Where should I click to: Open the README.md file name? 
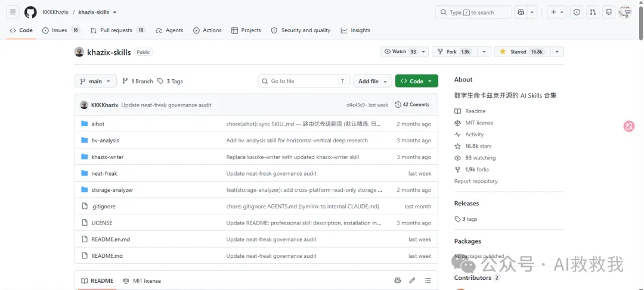tap(107, 256)
